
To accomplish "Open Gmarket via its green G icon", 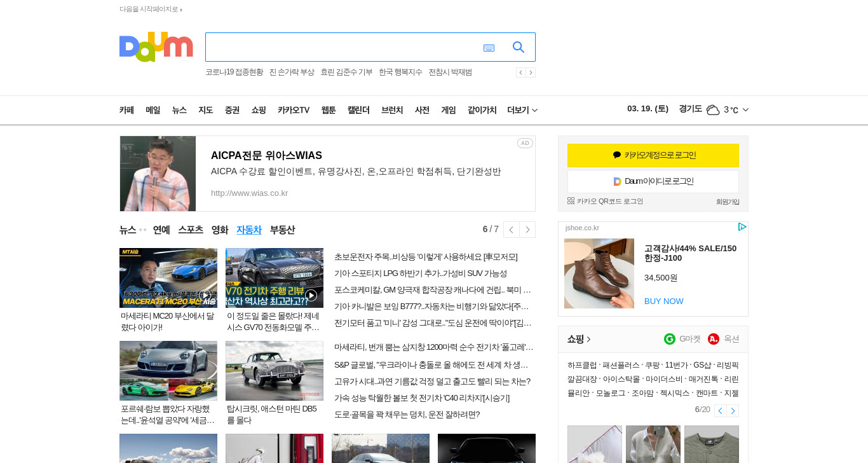I will 670,339.
